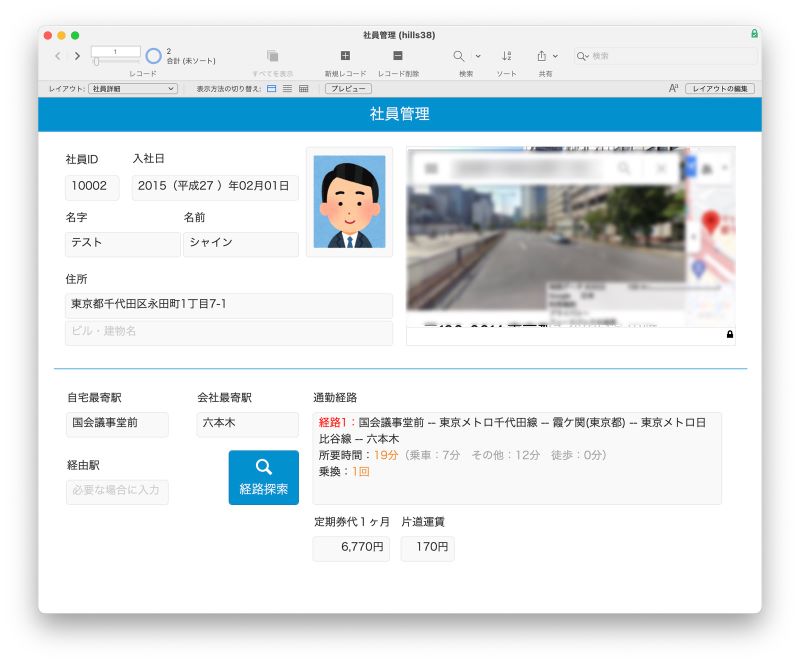Create a new record with 新規レコード icon

345,56
